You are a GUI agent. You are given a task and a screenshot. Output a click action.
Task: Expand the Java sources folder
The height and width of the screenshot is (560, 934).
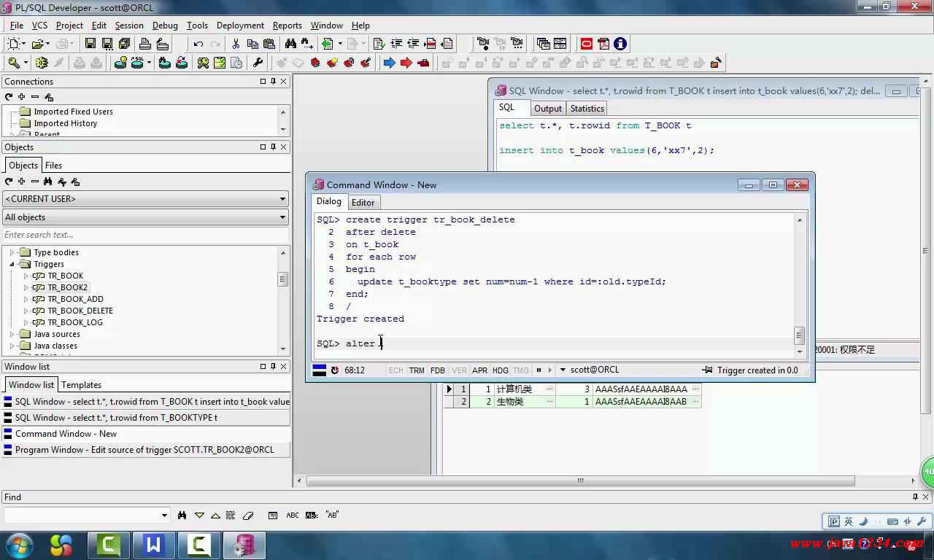click(12, 334)
